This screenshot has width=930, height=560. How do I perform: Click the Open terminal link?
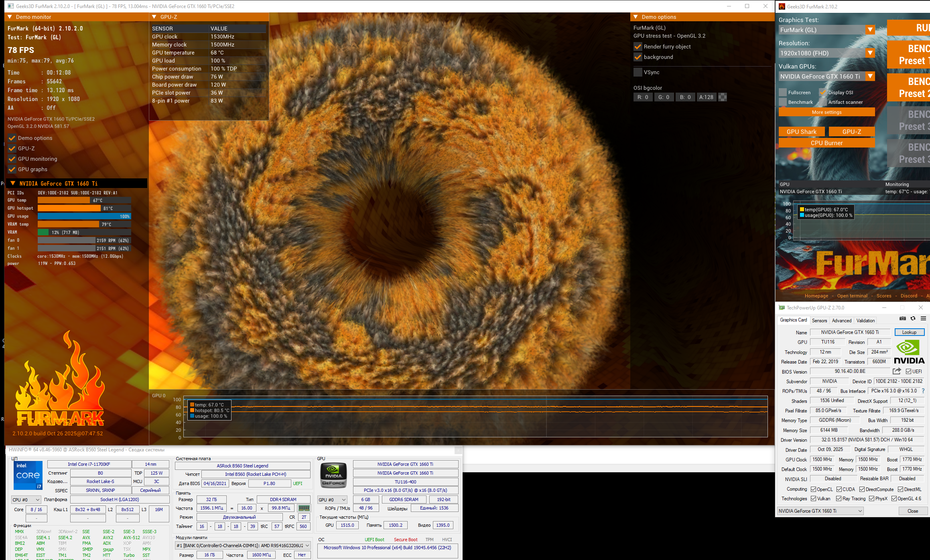tap(852, 296)
